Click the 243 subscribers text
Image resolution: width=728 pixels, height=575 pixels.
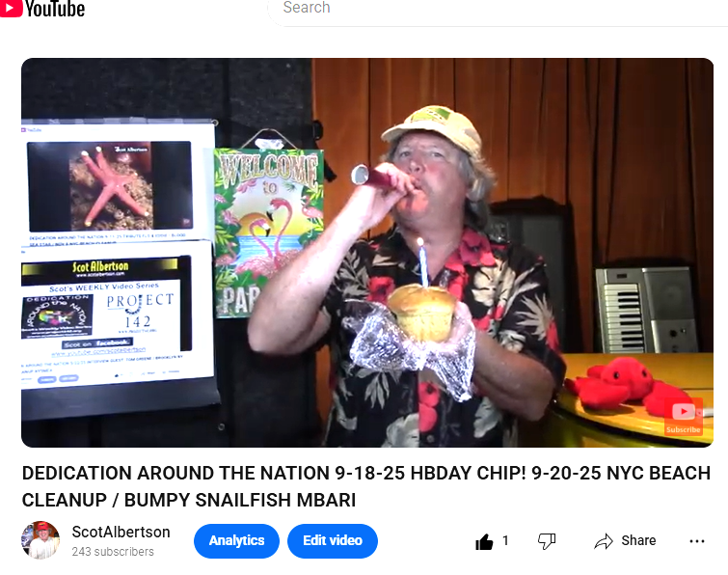click(x=113, y=551)
